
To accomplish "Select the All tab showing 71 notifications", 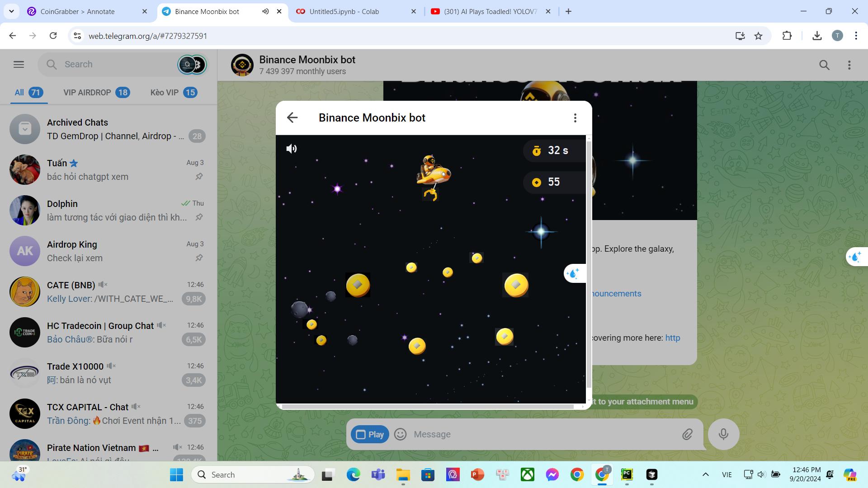I will point(28,92).
